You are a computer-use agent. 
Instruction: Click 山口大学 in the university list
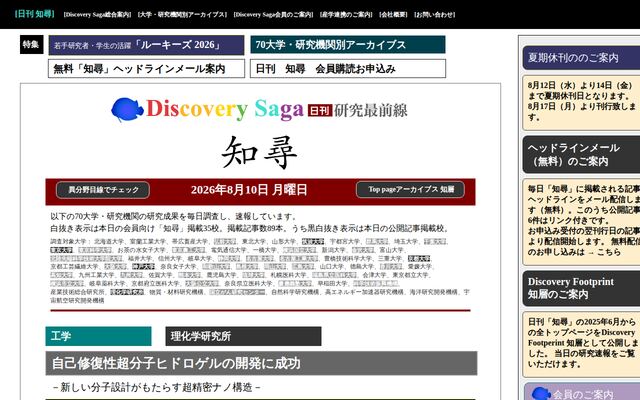point(332,267)
